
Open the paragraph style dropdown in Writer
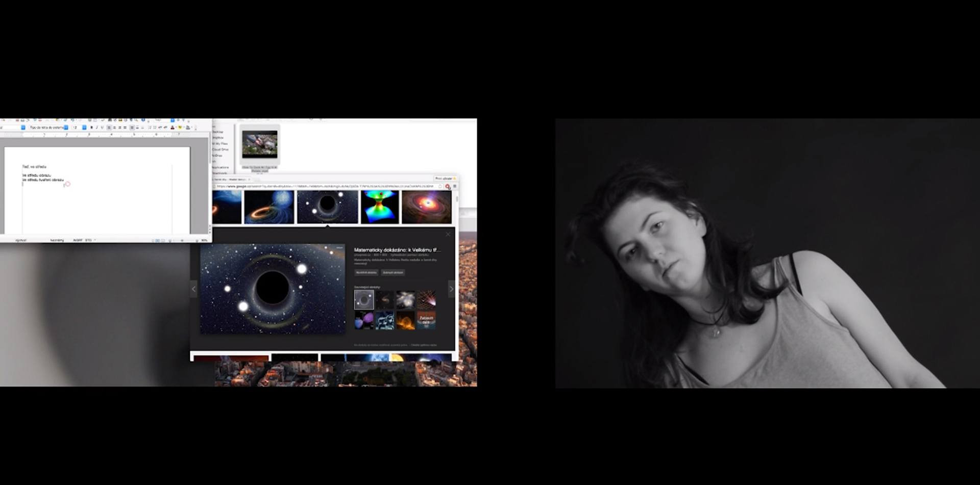click(23, 127)
